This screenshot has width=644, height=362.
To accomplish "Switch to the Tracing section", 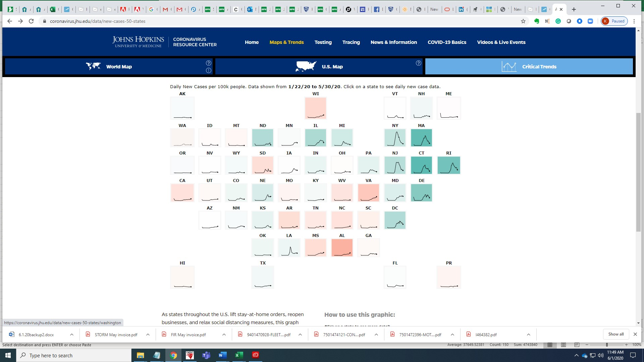I will 351,42.
